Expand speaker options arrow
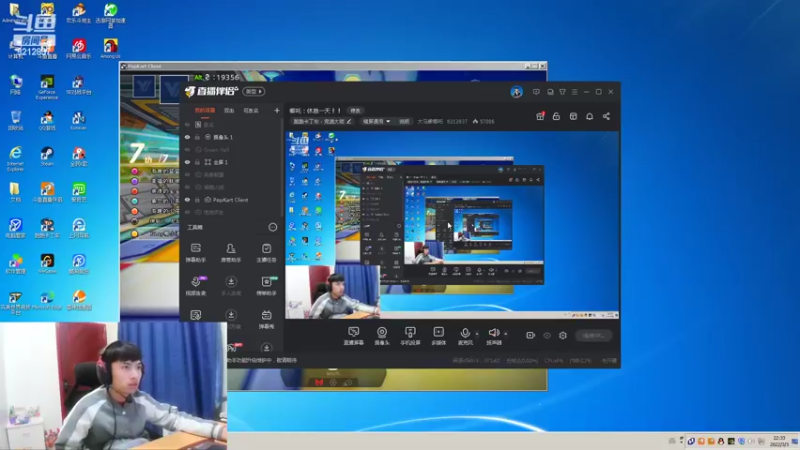 pos(506,334)
